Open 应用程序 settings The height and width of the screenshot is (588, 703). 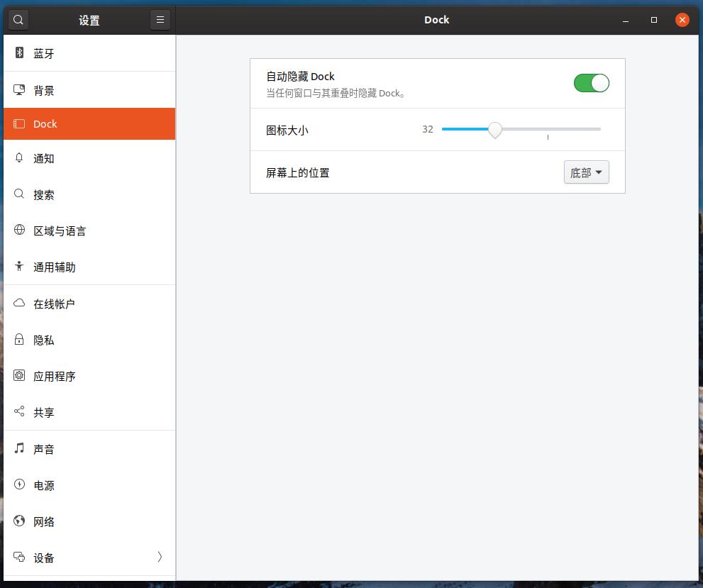pos(89,376)
